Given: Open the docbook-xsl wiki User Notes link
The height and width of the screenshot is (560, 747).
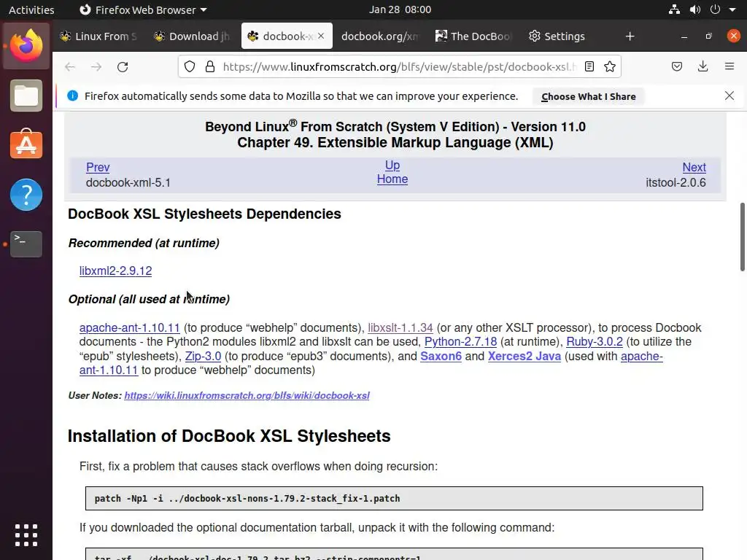Looking at the screenshot, I should point(247,395).
